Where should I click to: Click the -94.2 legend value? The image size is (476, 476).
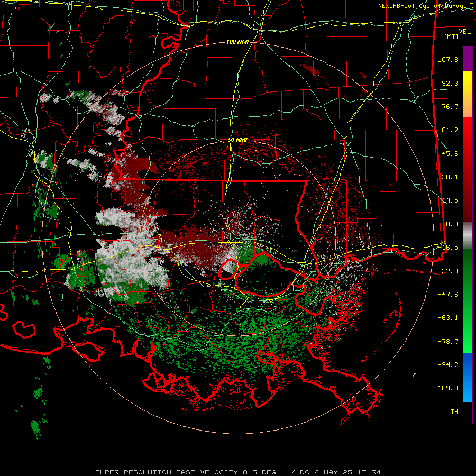(448, 365)
